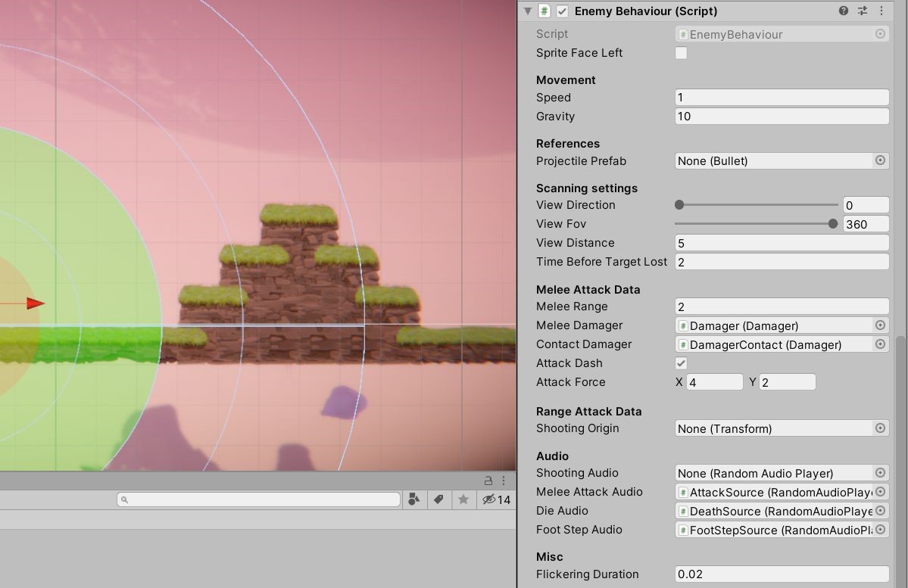908x588 pixels.
Task: Click the Project search field
Action: [258, 499]
